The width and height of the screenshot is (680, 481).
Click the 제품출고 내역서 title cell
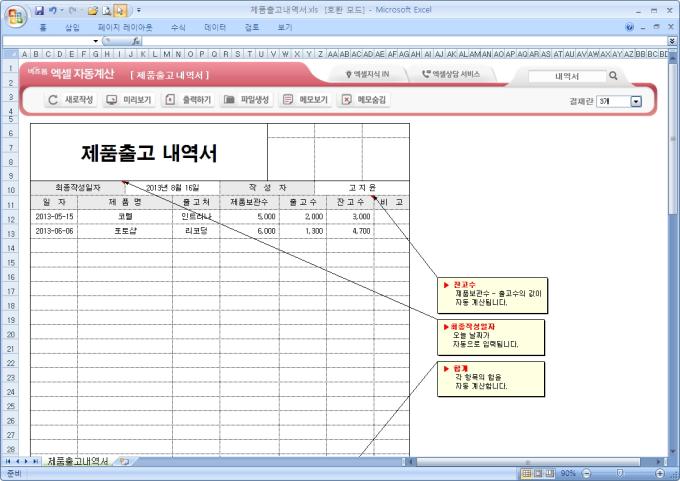[x=149, y=152]
